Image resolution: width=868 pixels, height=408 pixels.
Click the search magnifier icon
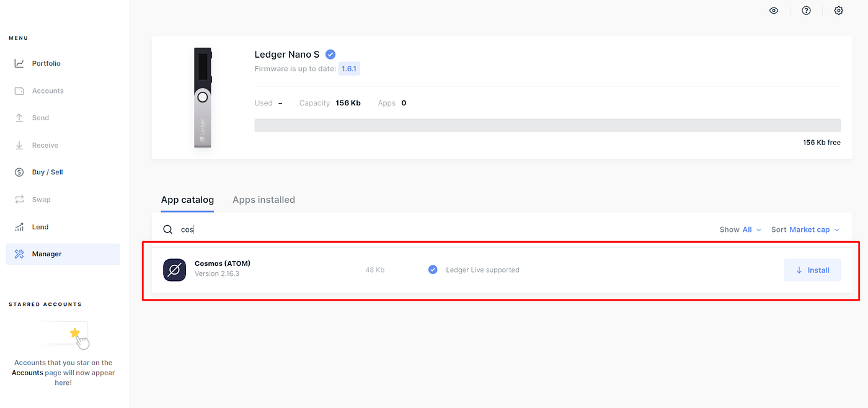(x=167, y=229)
